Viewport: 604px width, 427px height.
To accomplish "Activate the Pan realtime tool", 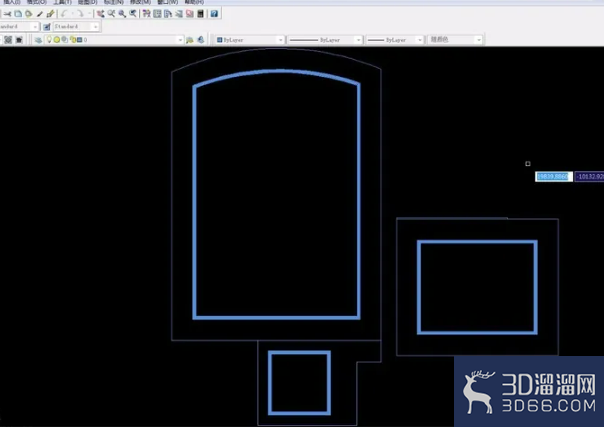I will click(101, 14).
